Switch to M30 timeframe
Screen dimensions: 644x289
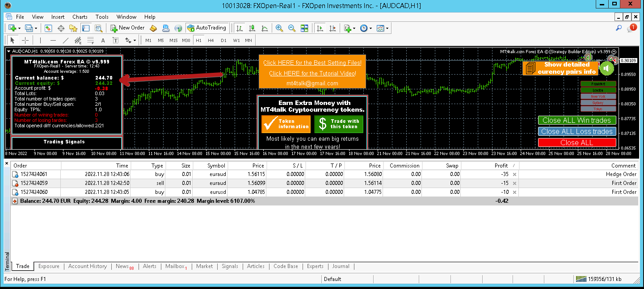pos(186,40)
